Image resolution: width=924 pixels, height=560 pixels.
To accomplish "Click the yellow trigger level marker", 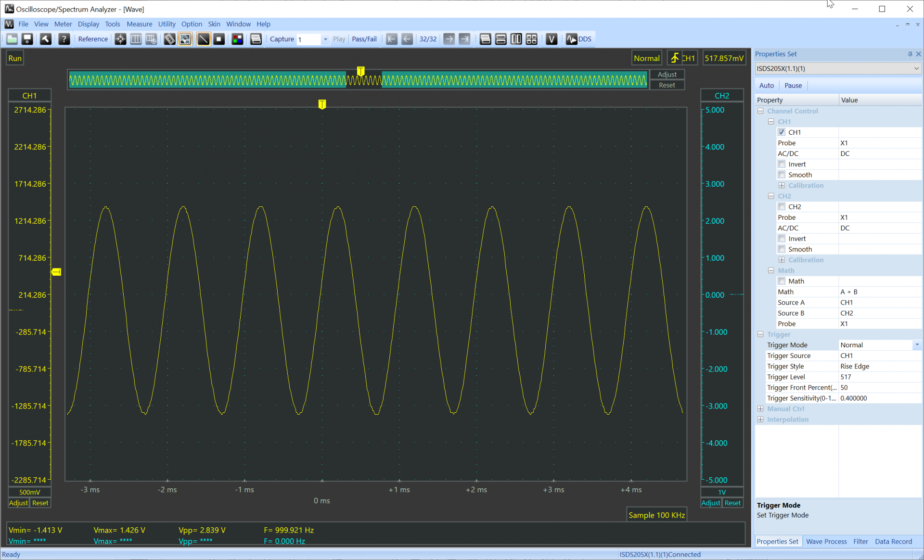I will [56, 272].
